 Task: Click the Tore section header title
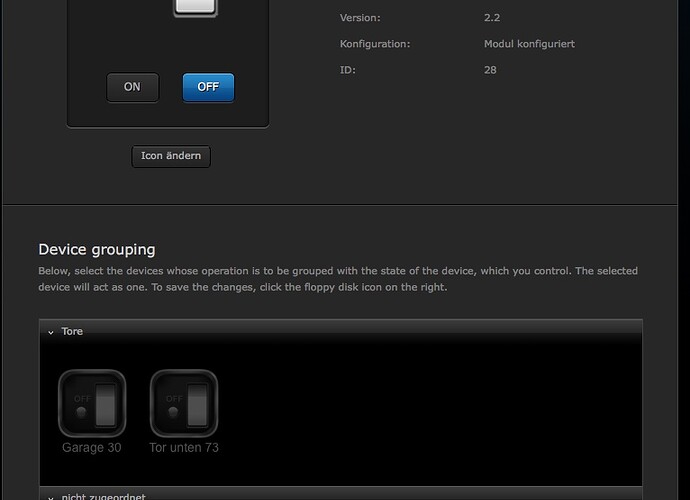72,332
